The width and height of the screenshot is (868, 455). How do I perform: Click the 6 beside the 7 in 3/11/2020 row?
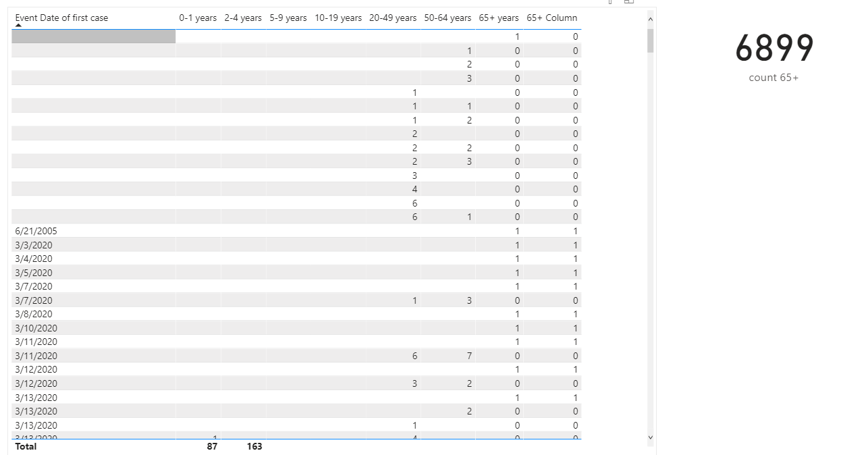point(414,356)
